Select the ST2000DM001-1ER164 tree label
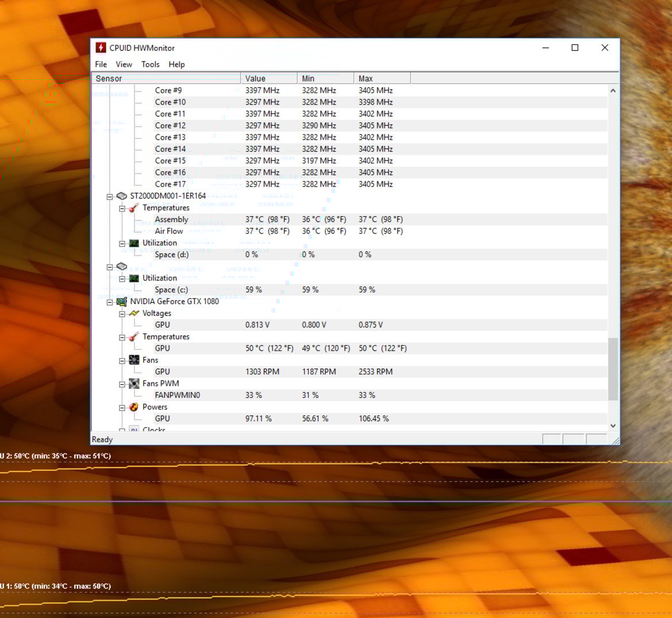Image resolution: width=672 pixels, height=618 pixels. click(168, 196)
